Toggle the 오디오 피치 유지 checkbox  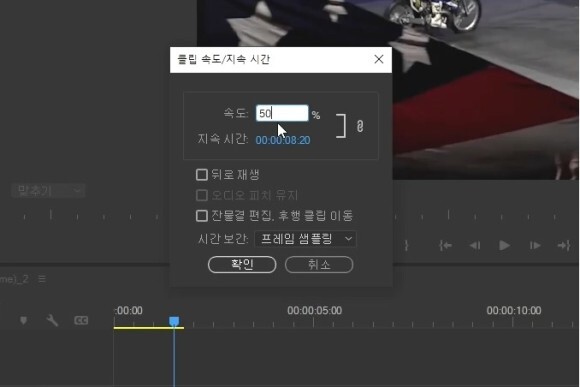[x=202, y=195]
